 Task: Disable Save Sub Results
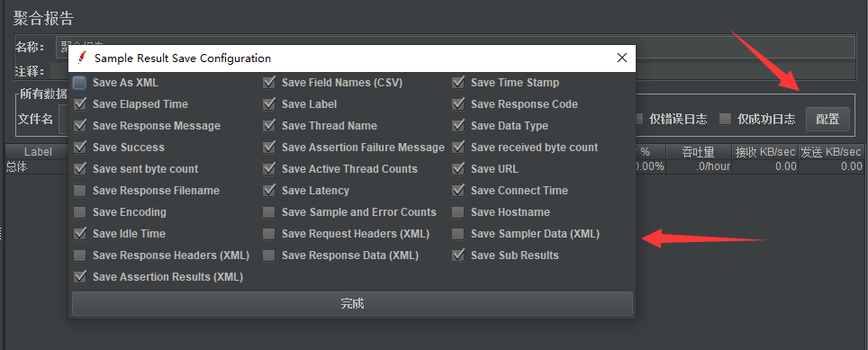457,256
